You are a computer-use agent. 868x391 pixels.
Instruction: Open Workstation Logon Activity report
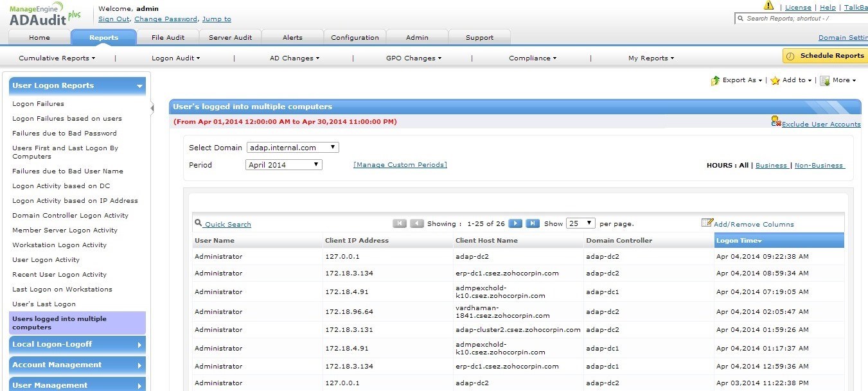coord(59,245)
